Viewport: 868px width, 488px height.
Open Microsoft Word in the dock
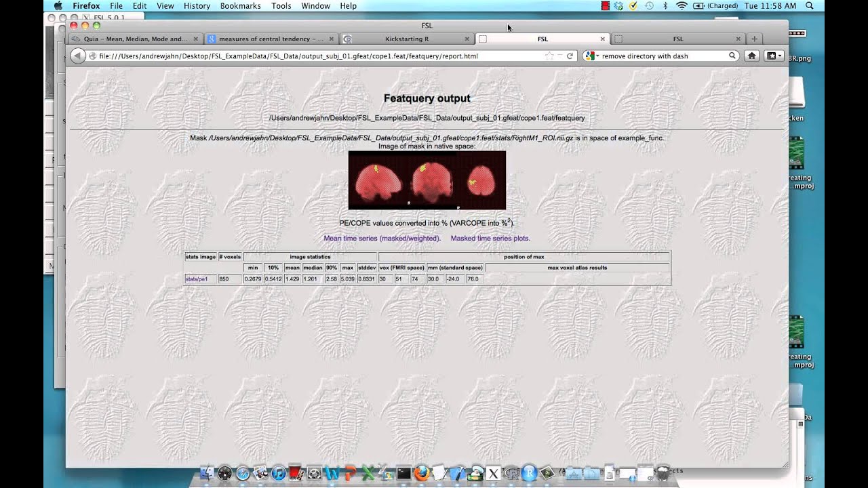click(332, 473)
